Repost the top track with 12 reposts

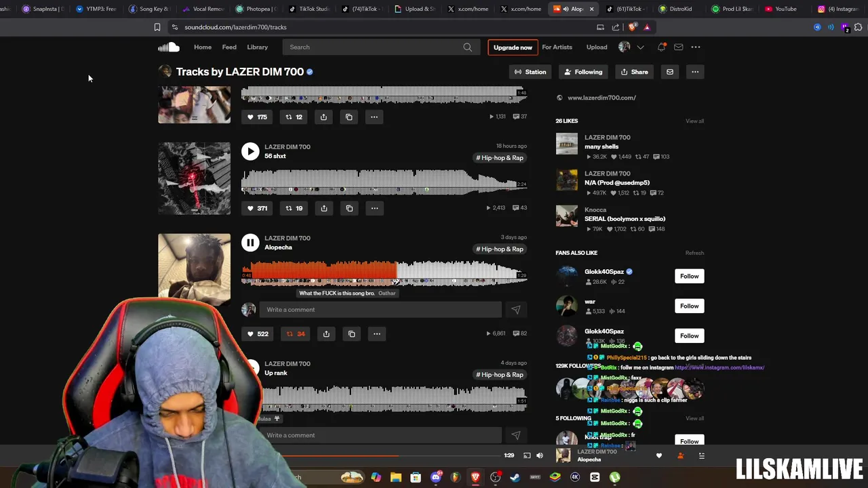[294, 117]
